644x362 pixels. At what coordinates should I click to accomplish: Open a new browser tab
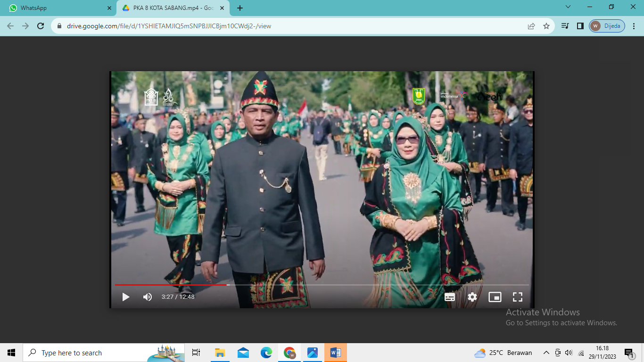pos(240,8)
